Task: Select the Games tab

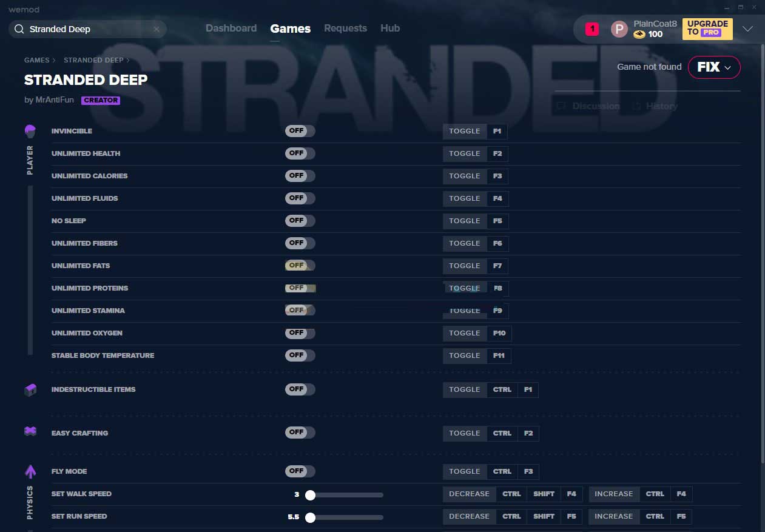Action: pos(291,29)
